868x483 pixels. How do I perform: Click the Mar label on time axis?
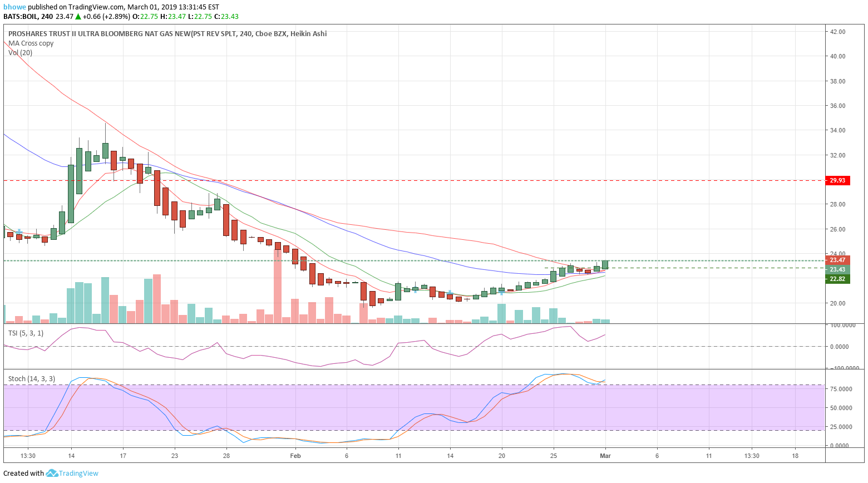point(605,456)
